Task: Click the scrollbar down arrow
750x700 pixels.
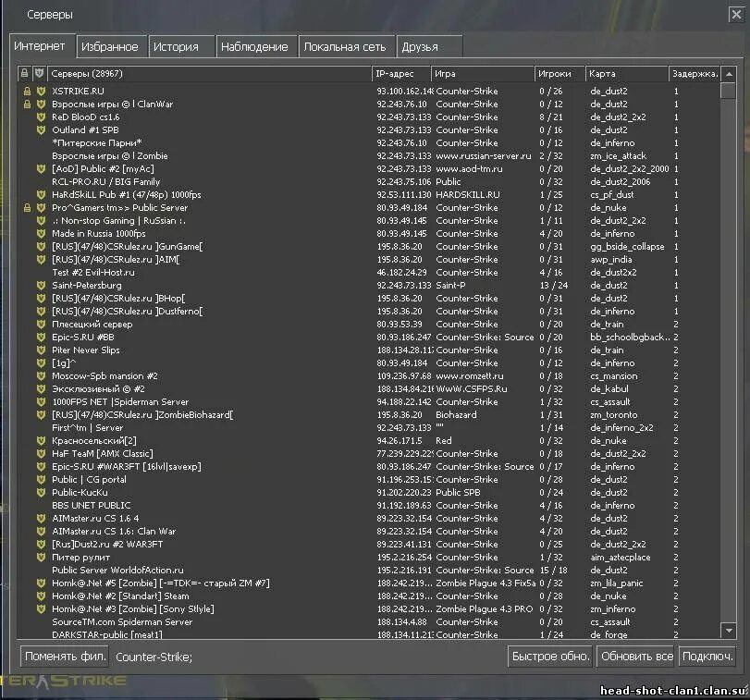Action: 729,631
